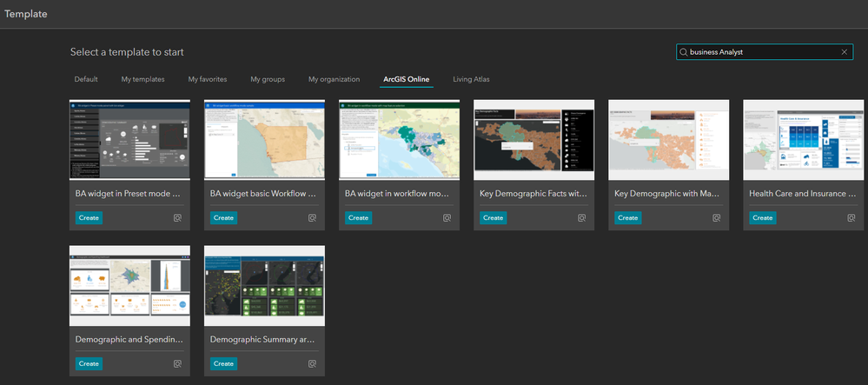Select the ArcGIS Online tab

click(x=407, y=79)
